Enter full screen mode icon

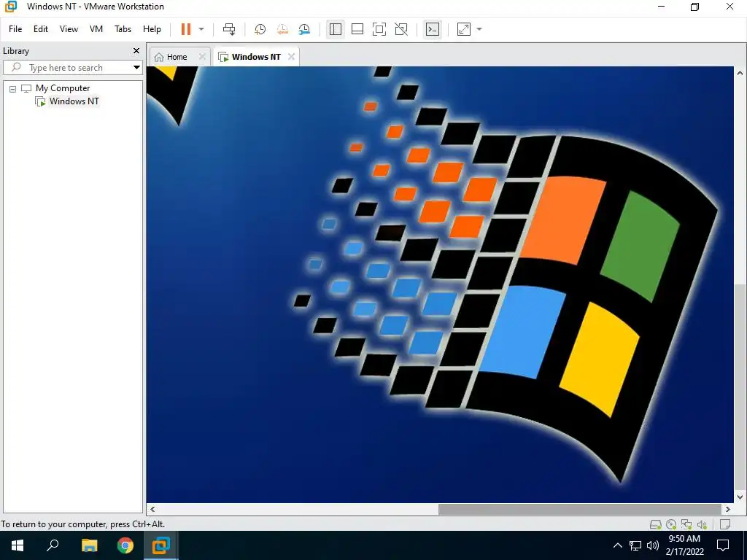coord(379,29)
